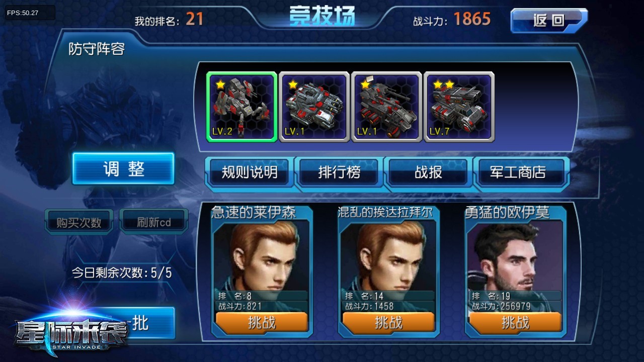Select the LV.2 mech walker unit
This screenshot has width=644, height=362.
click(242, 107)
